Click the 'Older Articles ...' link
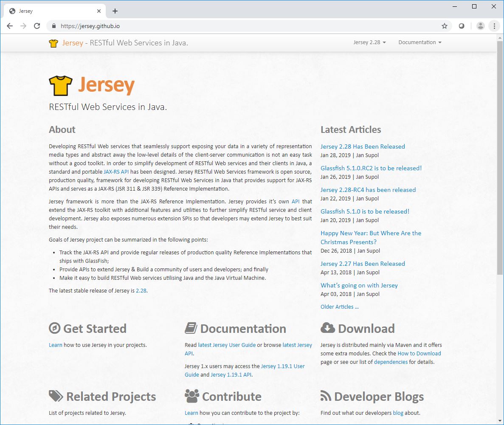504x425 pixels. (339, 307)
